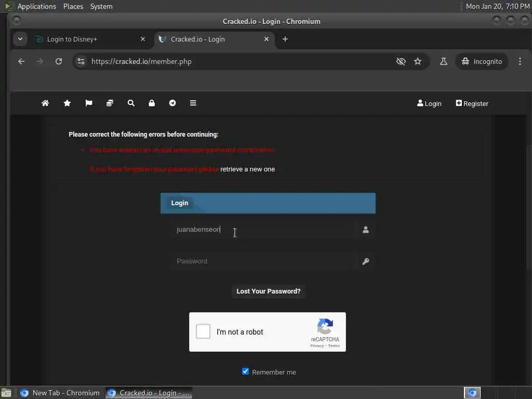Click the user icon beside username field
Image resolution: width=532 pixels, height=399 pixels.
(365, 230)
